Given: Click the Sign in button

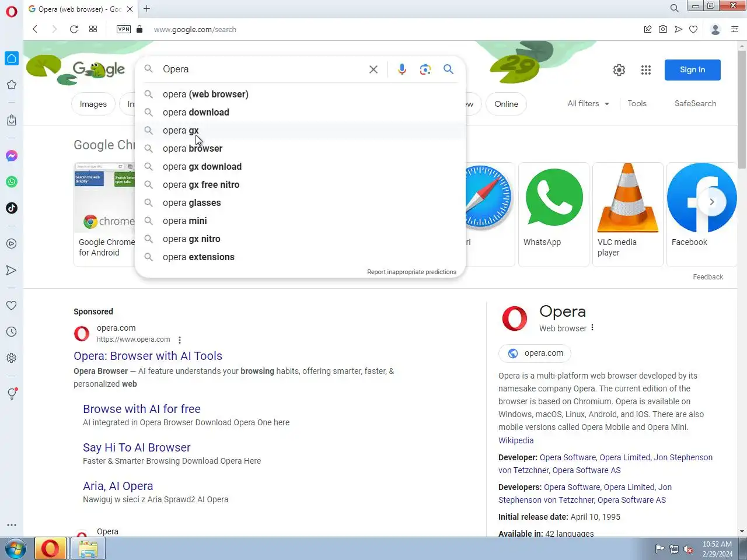Looking at the screenshot, I should coord(692,70).
